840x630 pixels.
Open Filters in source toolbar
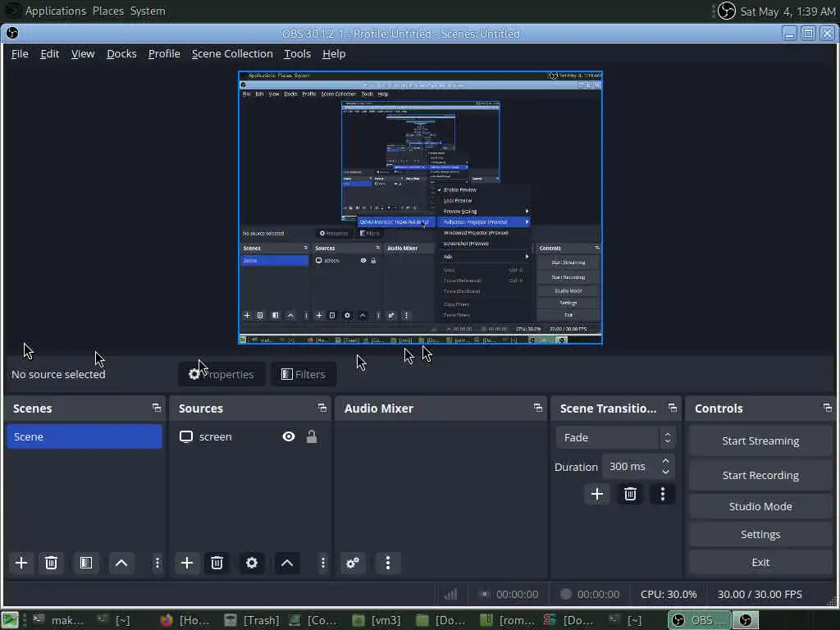tap(304, 374)
